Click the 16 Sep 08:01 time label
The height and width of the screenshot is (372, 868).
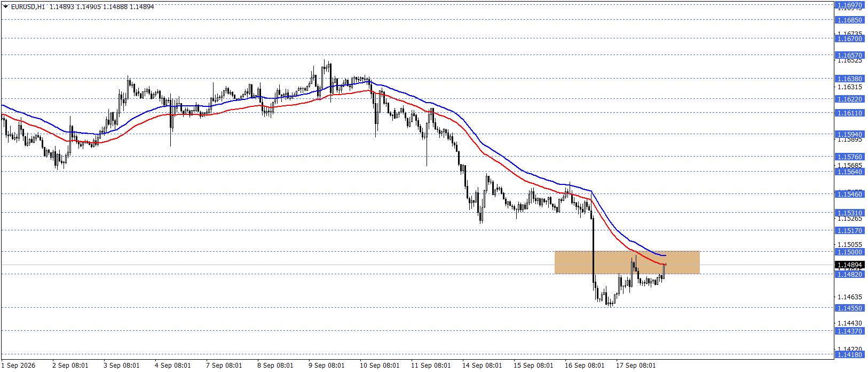585,366
